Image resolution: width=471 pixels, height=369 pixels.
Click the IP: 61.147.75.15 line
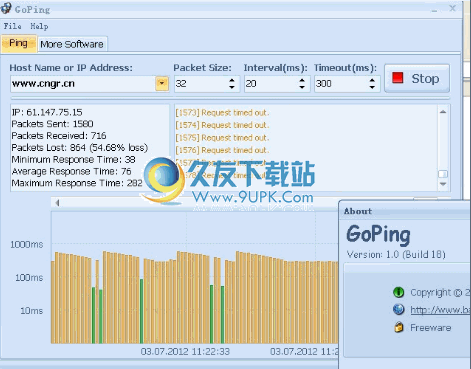(x=47, y=112)
